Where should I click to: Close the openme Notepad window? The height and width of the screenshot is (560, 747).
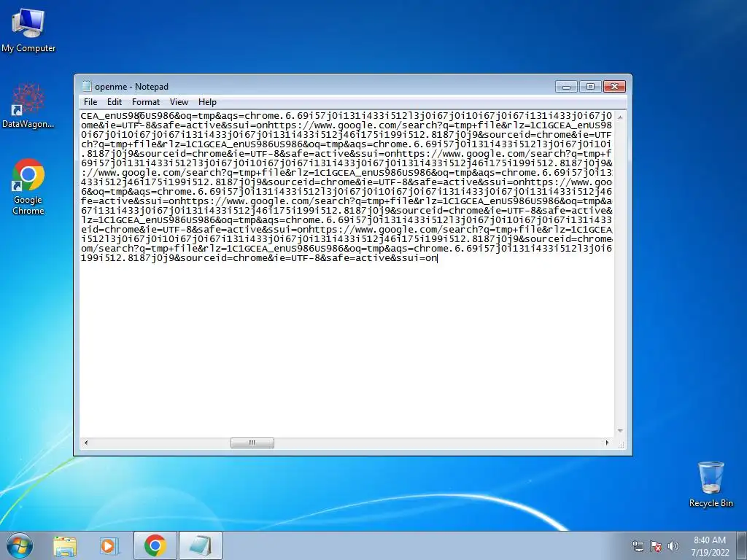pos(614,87)
